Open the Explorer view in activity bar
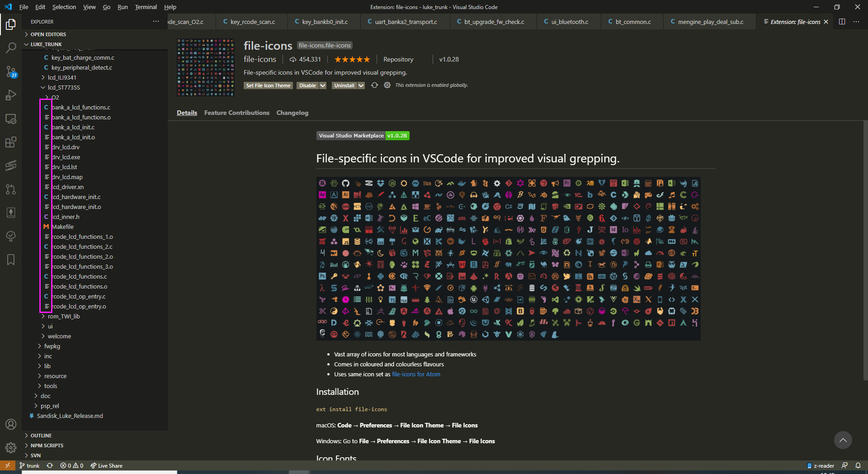868x474 pixels. pyautogui.click(x=11, y=24)
